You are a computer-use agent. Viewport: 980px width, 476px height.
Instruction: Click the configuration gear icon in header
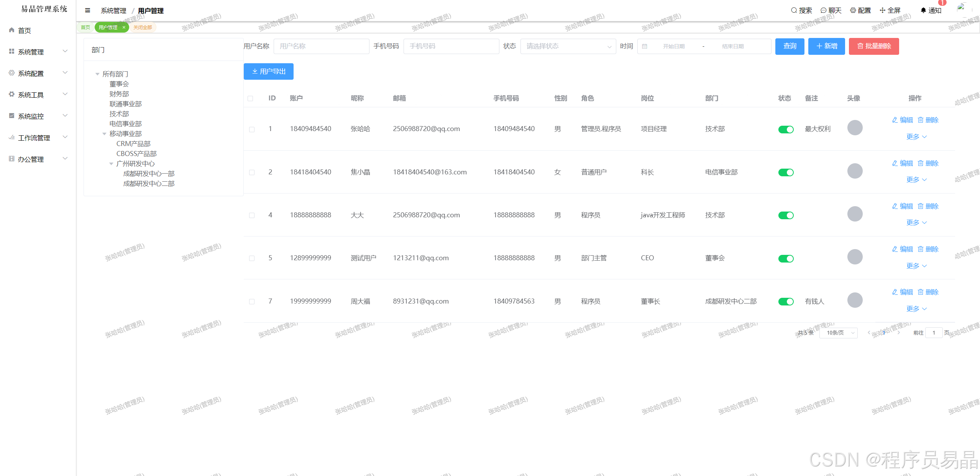pos(853,10)
